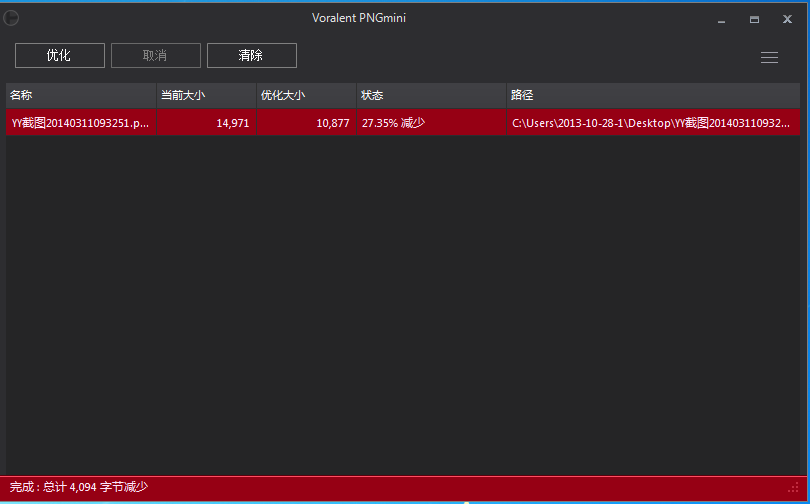Minimize the Voralent PNGmini window
The width and height of the screenshot is (810, 504).
click(x=722, y=20)
